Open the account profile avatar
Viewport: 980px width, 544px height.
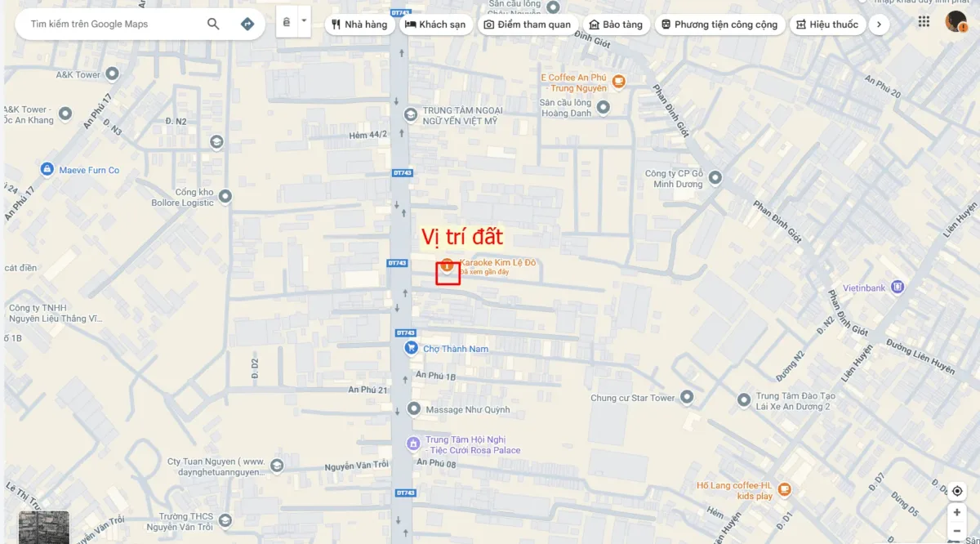[955, 22]
